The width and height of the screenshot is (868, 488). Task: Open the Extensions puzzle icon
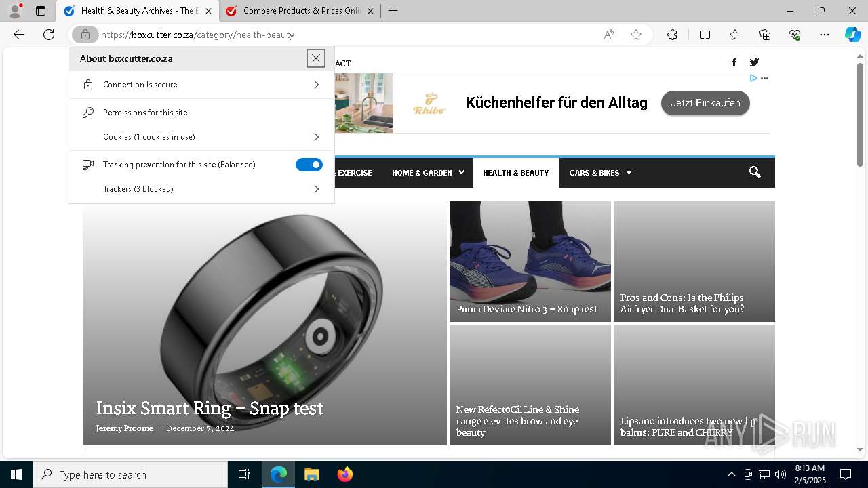(672, 35)
